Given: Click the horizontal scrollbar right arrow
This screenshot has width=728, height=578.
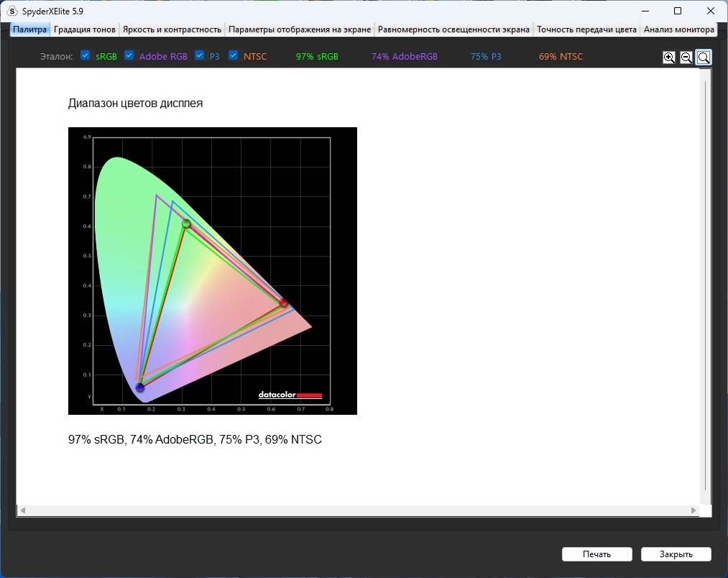Looking at the screenshot, I should pos(694,510).
